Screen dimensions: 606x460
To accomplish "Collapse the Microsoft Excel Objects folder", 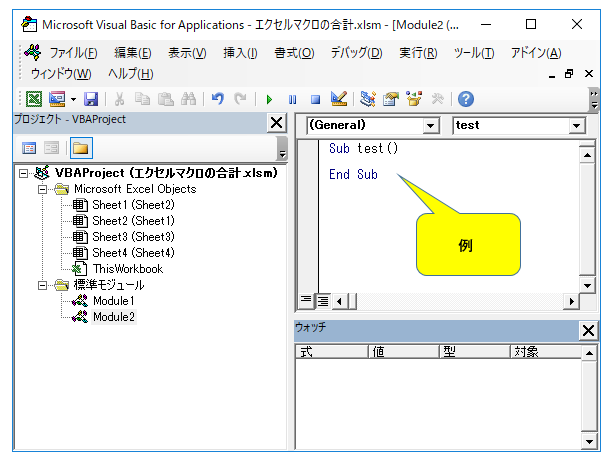I will (x=42, y=189).
